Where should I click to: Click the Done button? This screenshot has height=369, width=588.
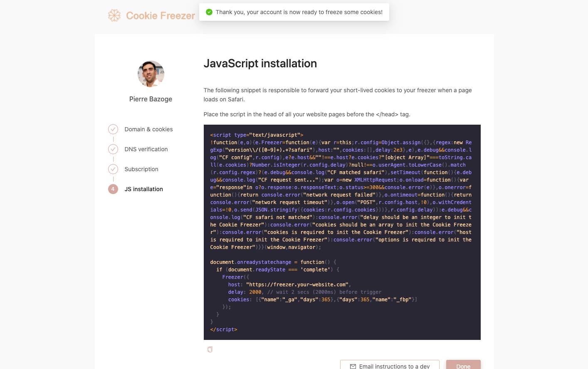(463, 365)
